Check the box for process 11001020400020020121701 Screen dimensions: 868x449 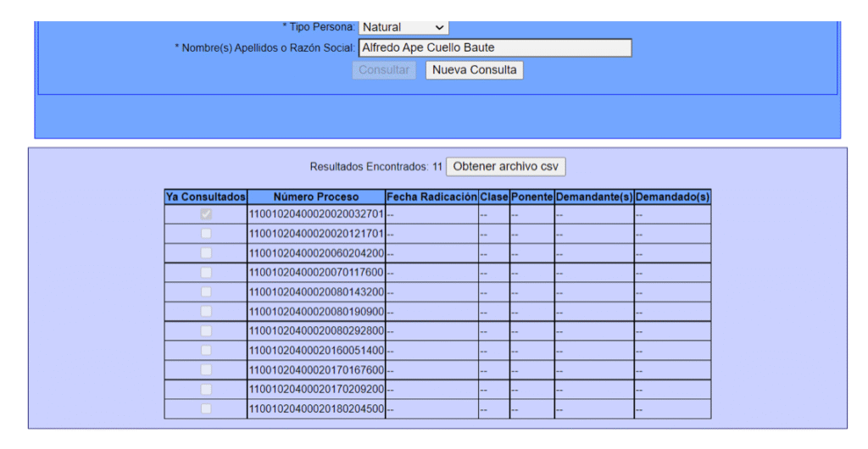[206, 234]
